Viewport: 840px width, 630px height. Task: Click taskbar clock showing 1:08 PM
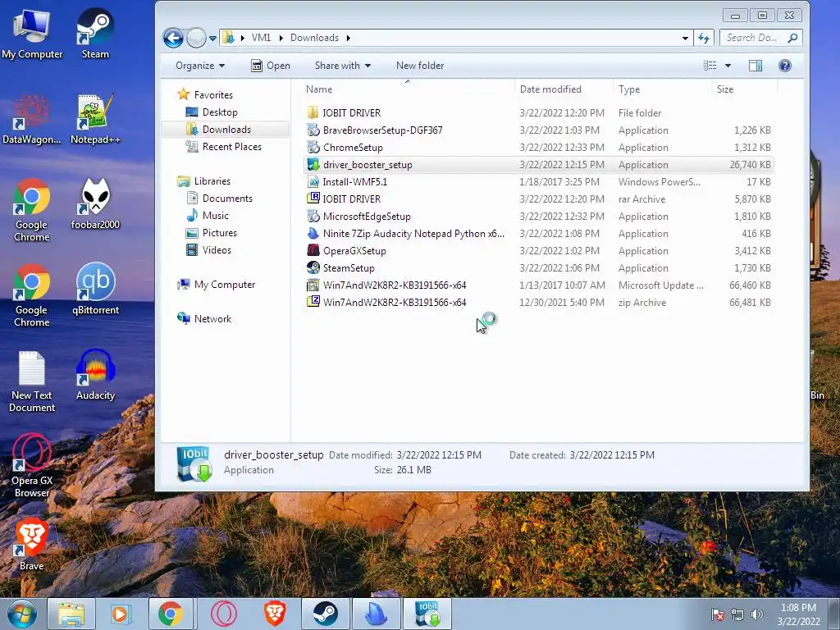coord(798,614)
